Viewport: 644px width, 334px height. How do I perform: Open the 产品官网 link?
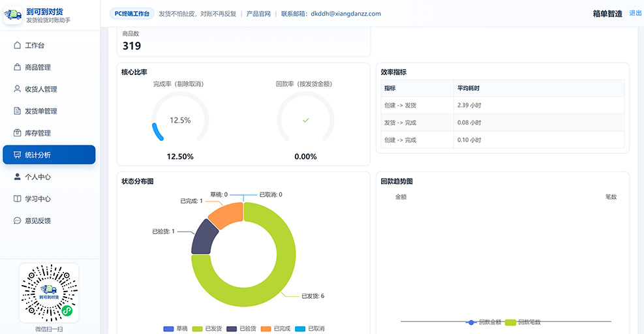pos(258,14)
